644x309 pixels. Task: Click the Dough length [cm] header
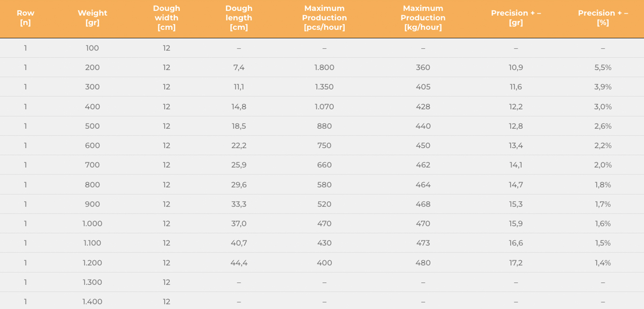[x=239, y=18]
